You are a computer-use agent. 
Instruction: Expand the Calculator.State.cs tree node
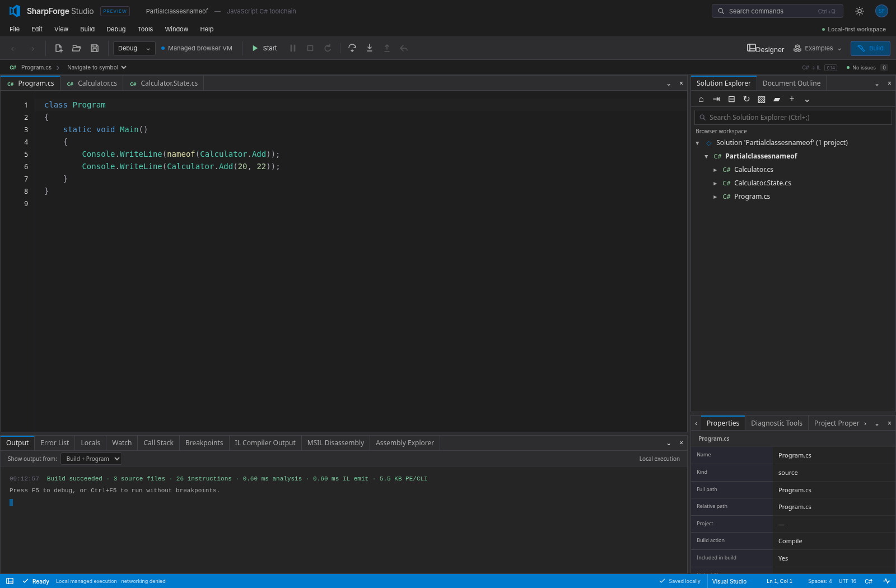tap(715, 184)
